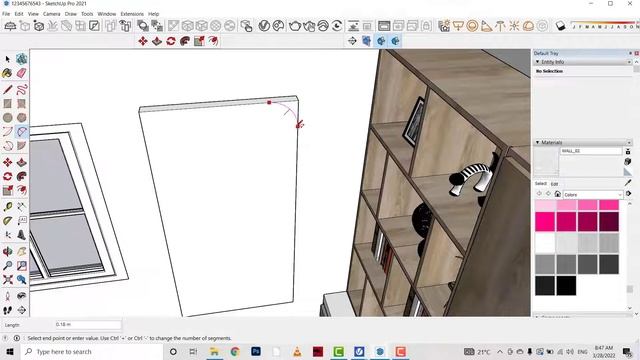Select the Walk footprints tool
The width and height of the screenshot is (640, 360).
tap(7, 310)
